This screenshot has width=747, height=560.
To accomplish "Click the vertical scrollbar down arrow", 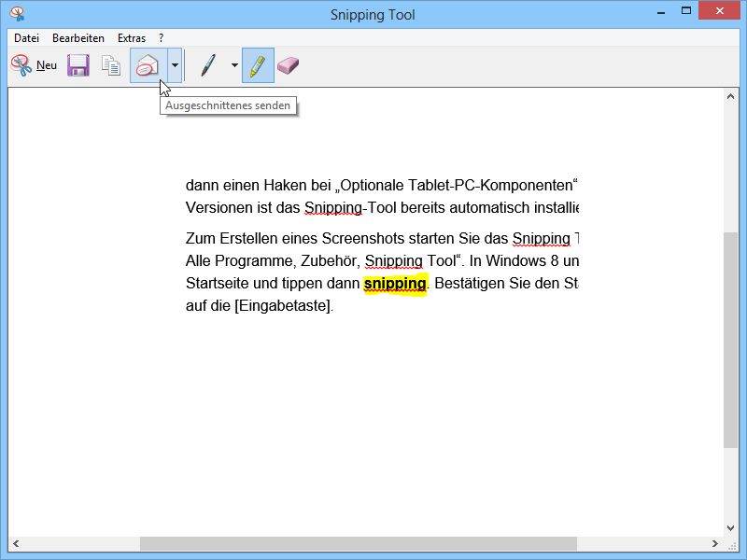I will (x=730, y=527).
